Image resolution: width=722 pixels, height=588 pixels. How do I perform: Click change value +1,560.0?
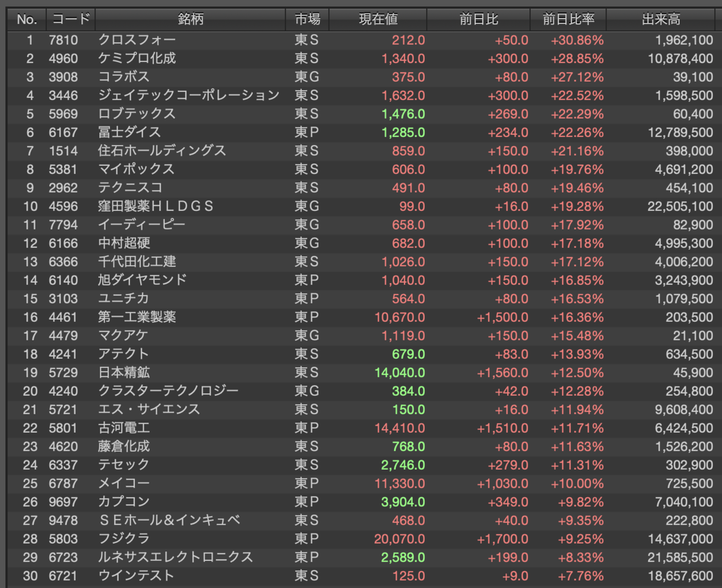[x=503, y=372]
